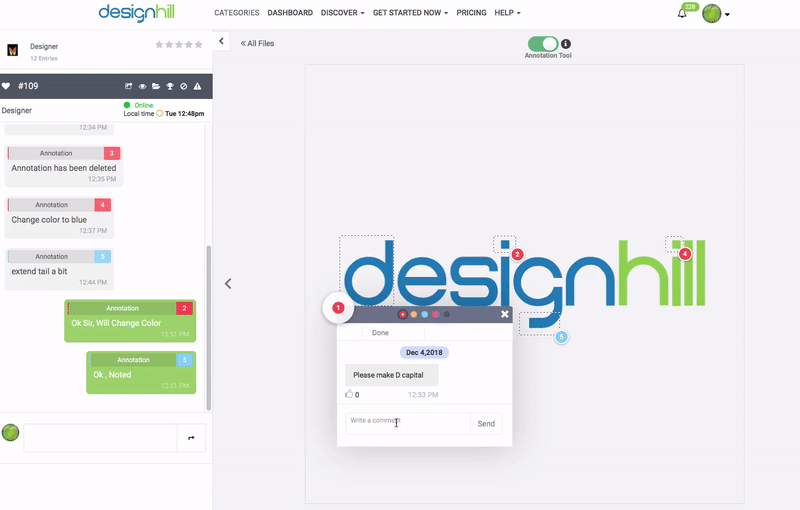Check the Done checkbox in annotation popup
800x510 pixels.
tap(365, 333)
